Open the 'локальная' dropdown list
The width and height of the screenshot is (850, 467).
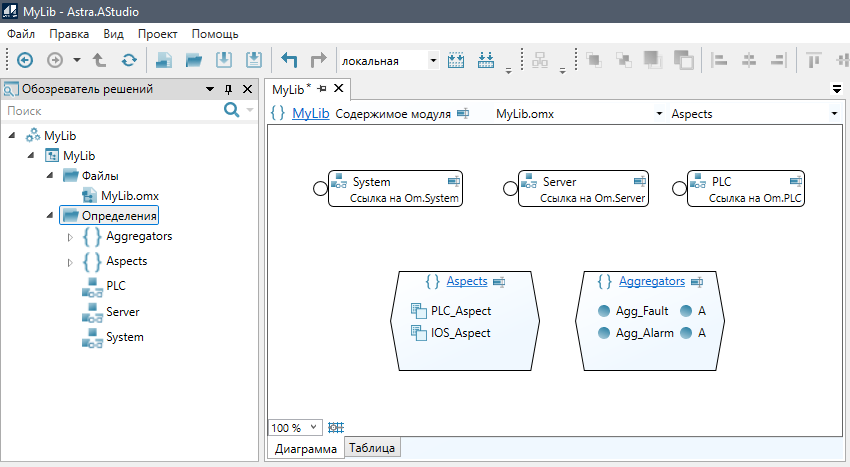click(x=433, y=60)
